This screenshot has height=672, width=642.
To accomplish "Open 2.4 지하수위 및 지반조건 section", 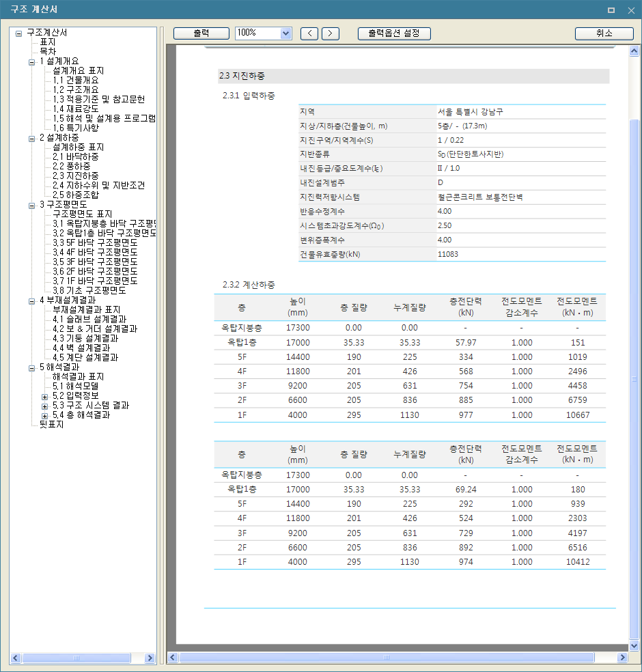I will tap(99, 185).
